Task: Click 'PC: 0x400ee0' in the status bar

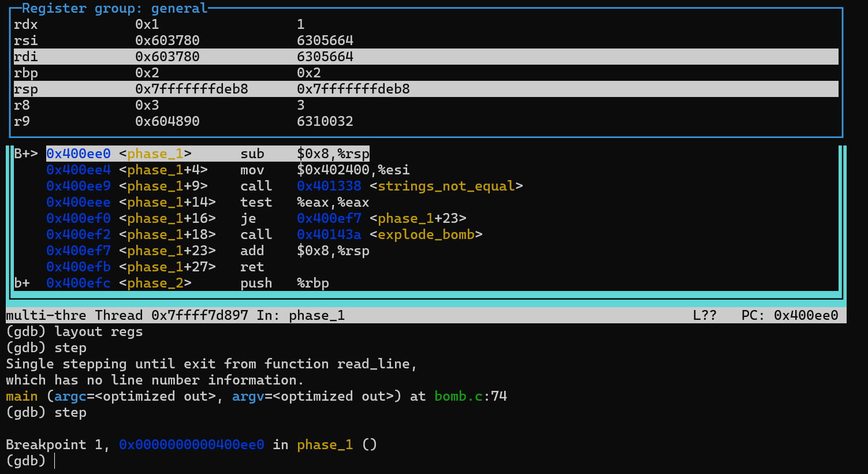Action: pos(789,315)
